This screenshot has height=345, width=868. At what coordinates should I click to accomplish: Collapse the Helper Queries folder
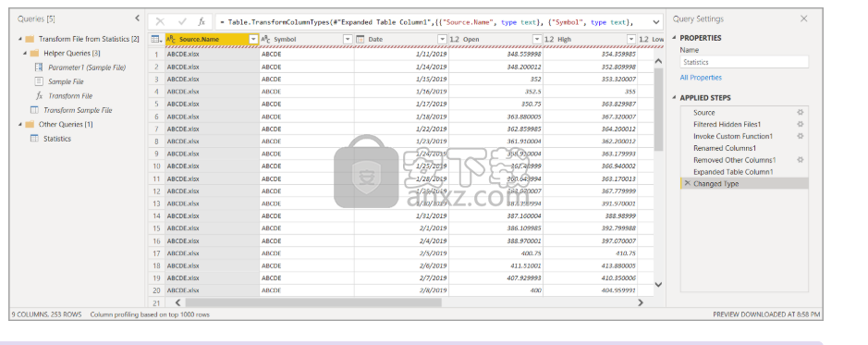coord(25,53)
